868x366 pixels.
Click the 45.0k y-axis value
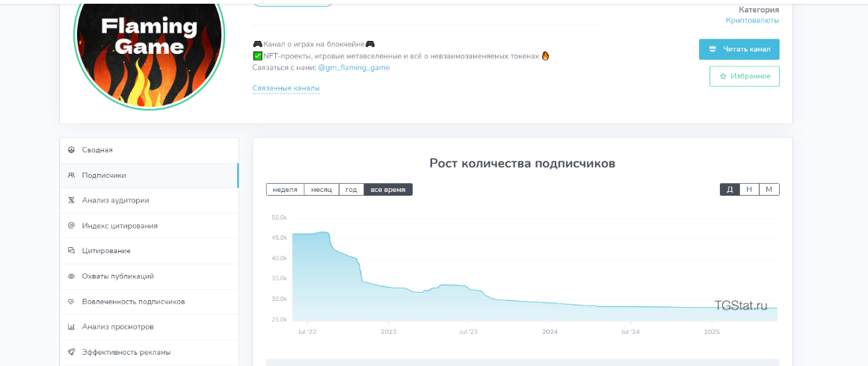[x=279, y=238]
